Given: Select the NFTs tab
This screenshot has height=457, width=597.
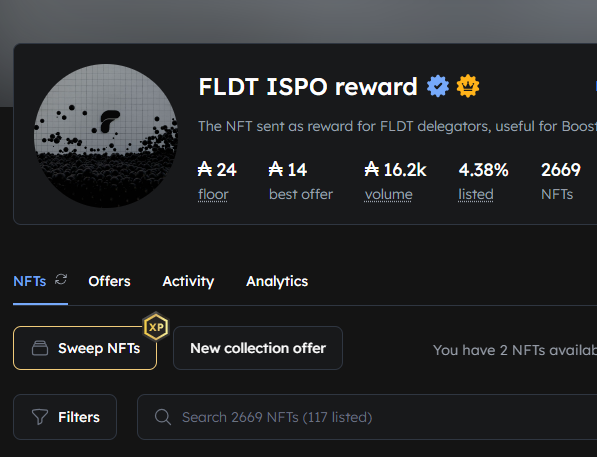Looking at the screenshot, I should [30, 281].
